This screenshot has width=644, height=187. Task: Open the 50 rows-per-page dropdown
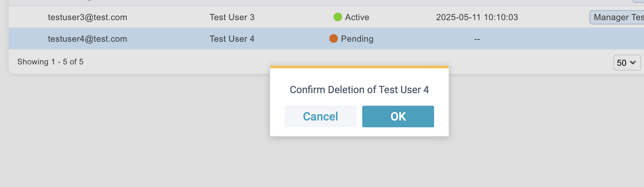626,63
